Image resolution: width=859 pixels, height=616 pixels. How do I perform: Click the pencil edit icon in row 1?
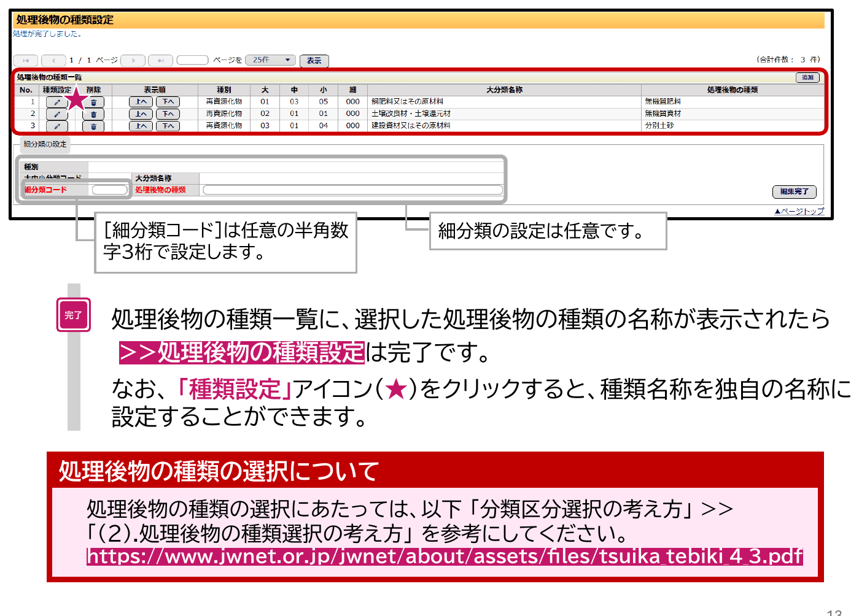tap(57, 102)
